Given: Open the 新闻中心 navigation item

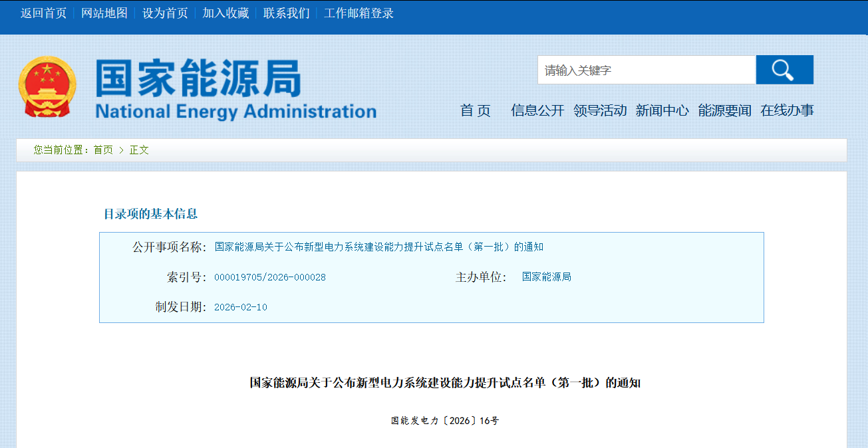Looking at the screenshot, I should coord(662,111).
